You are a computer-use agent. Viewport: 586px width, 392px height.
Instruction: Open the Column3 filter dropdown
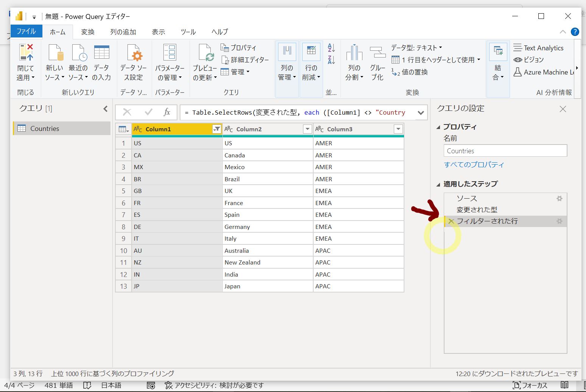pyautogui.click(x=398, y=129)
